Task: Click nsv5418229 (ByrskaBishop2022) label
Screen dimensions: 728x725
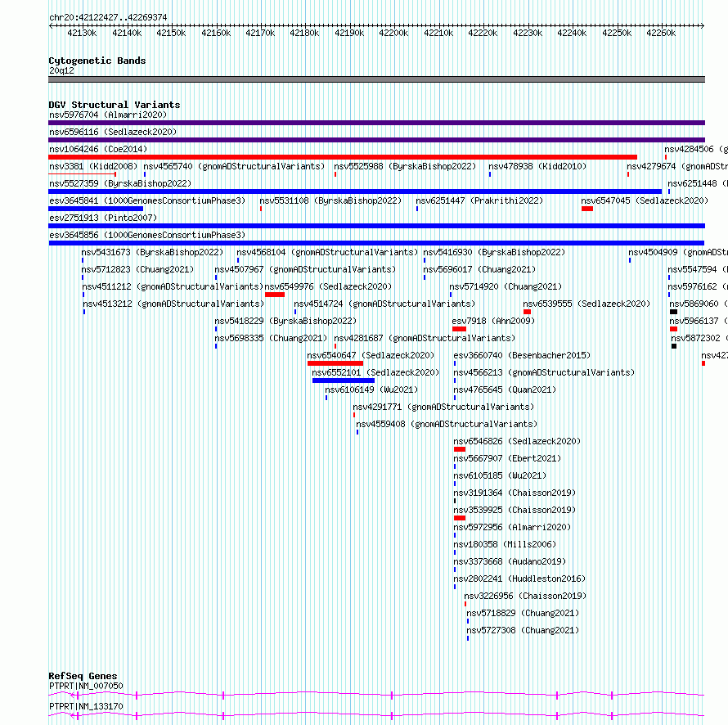Action: click(x=285, y=321)
